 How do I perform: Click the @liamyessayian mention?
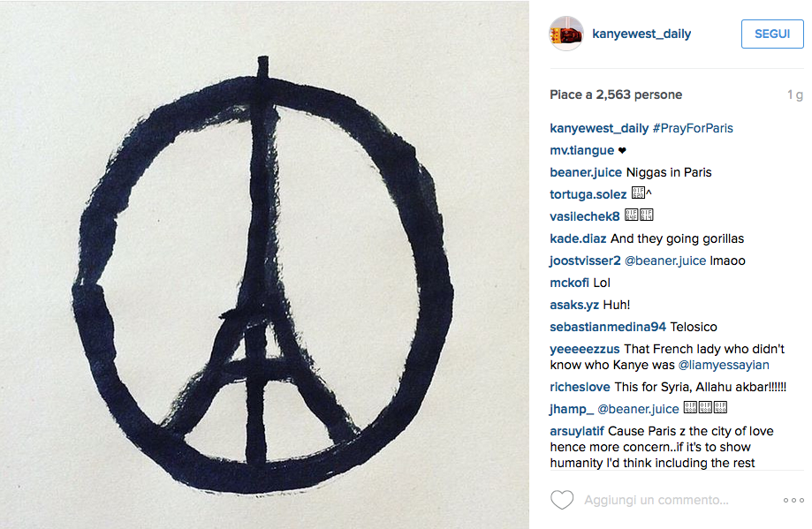[x=724, y=365]
